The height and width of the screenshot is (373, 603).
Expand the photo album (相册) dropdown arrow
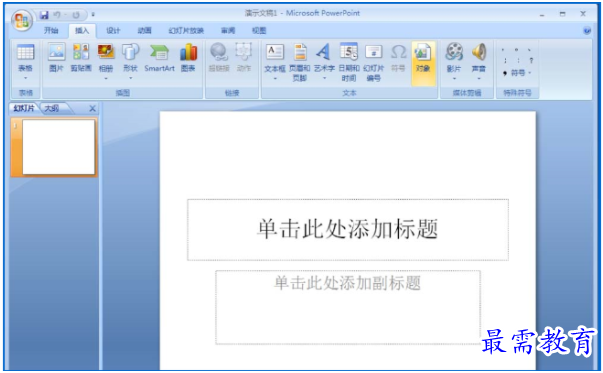[x=106, y=78]
